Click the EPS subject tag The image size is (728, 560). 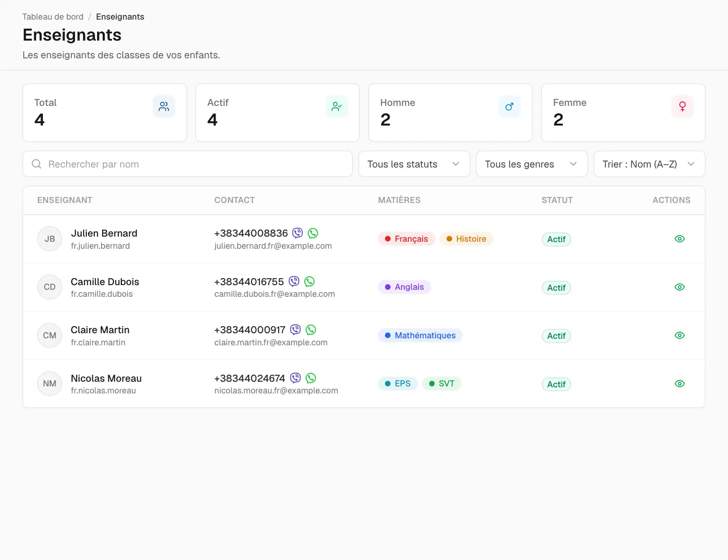398,384
